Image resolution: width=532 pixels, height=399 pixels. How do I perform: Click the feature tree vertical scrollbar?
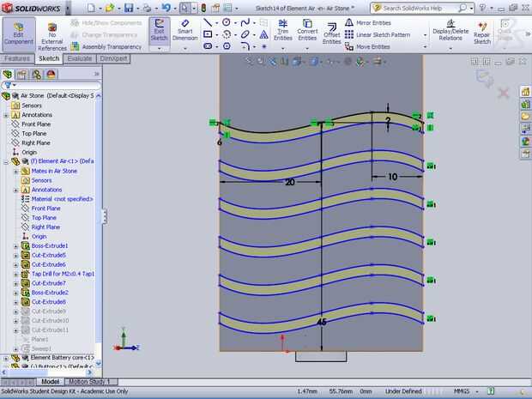click(99, 229)
